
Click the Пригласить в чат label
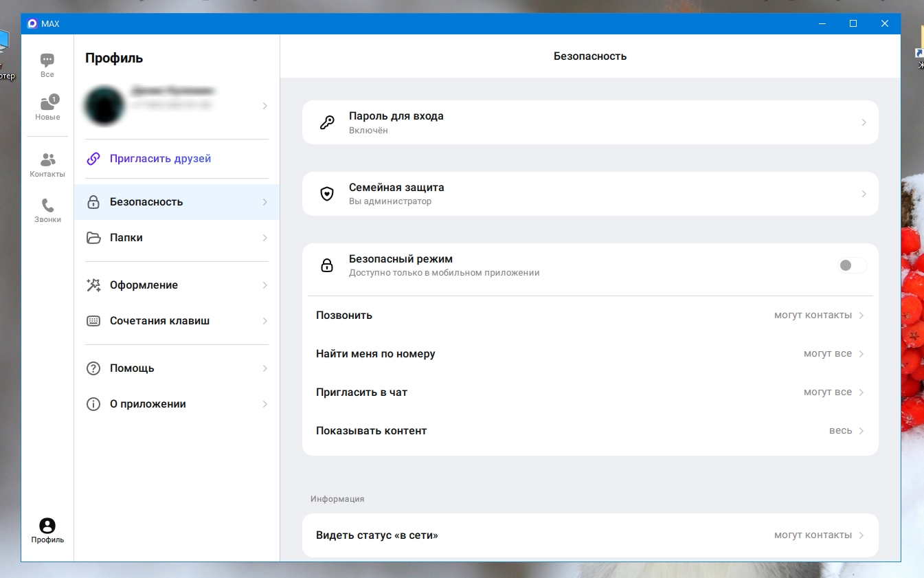[x=361, y=392]
